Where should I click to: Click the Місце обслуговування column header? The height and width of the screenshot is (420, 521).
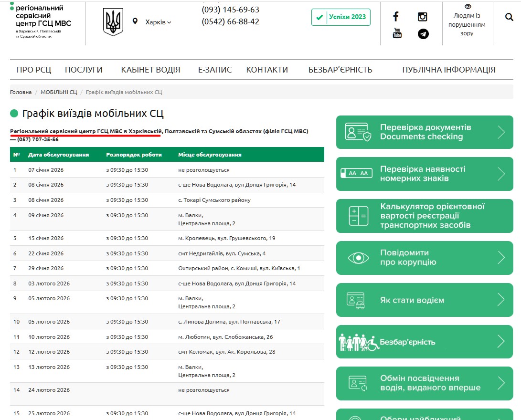210,155
